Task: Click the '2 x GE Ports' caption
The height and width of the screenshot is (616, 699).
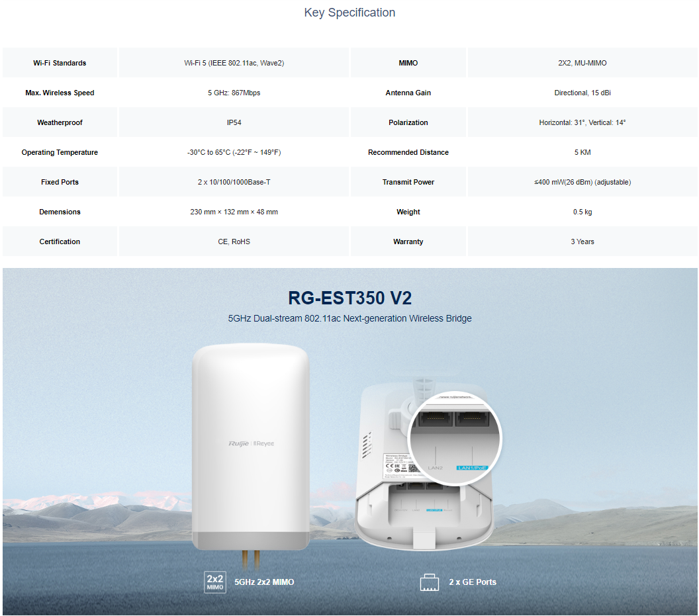Action: tap(473, 582)
